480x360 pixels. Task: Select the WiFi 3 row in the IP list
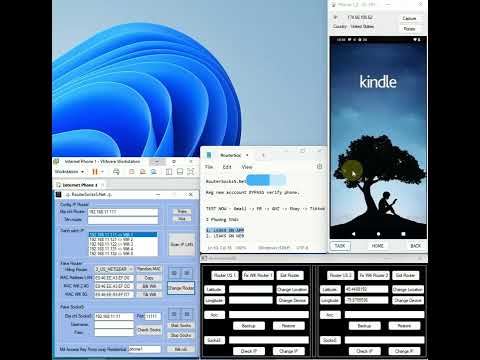[123, 244]
